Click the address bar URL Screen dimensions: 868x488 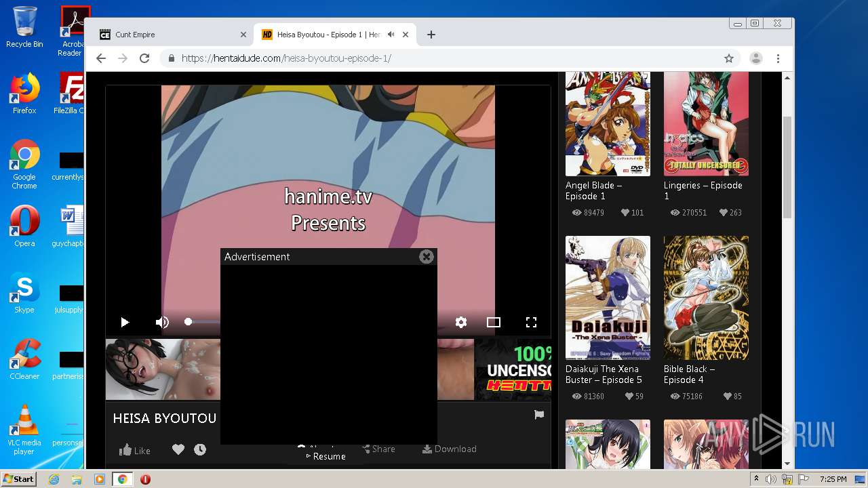(x=286, y=58)
